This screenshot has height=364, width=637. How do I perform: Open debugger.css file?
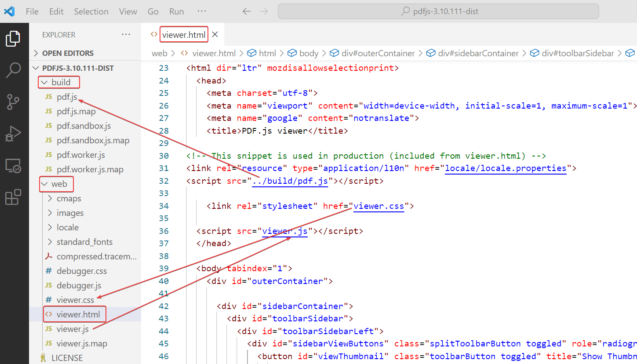tap(85, 271)
